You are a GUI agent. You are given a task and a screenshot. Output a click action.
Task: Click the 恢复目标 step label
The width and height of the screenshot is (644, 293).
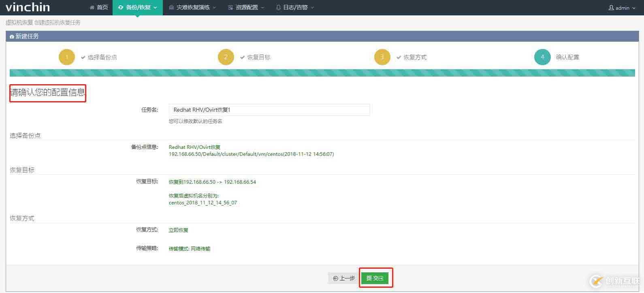259,57
